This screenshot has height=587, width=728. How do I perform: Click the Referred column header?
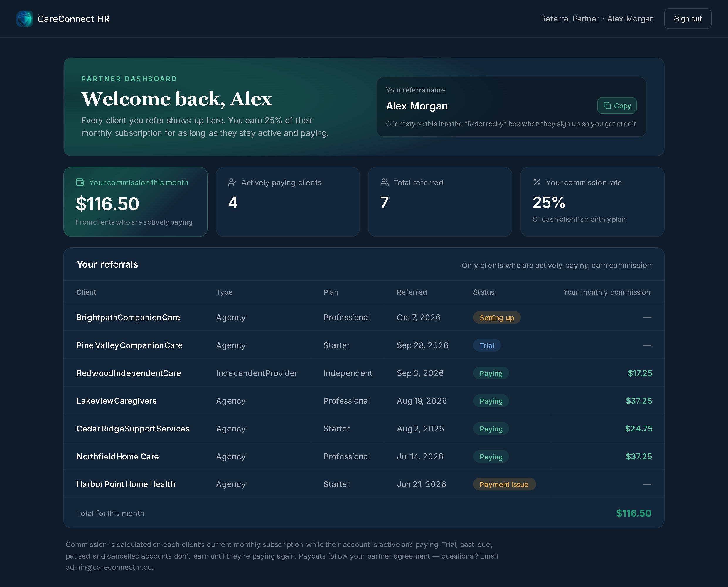tap(412, 292)
